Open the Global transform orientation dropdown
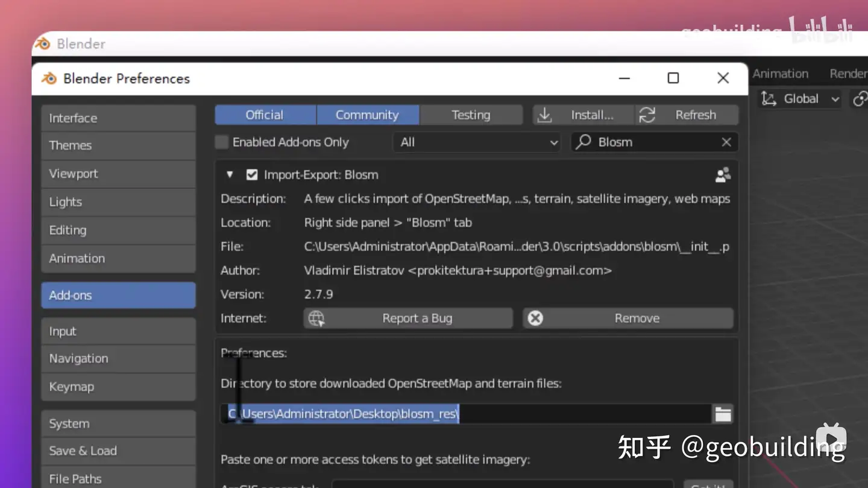 [799, 99]
